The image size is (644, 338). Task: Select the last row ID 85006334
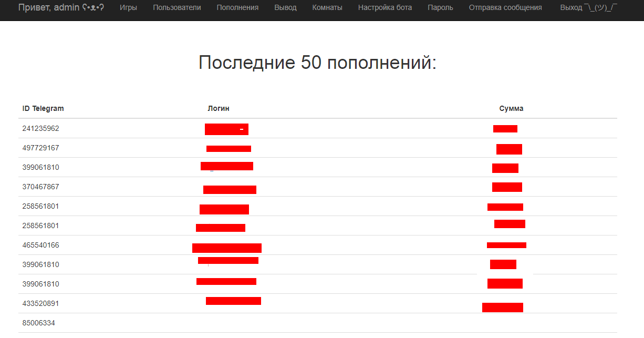(38, 323)
